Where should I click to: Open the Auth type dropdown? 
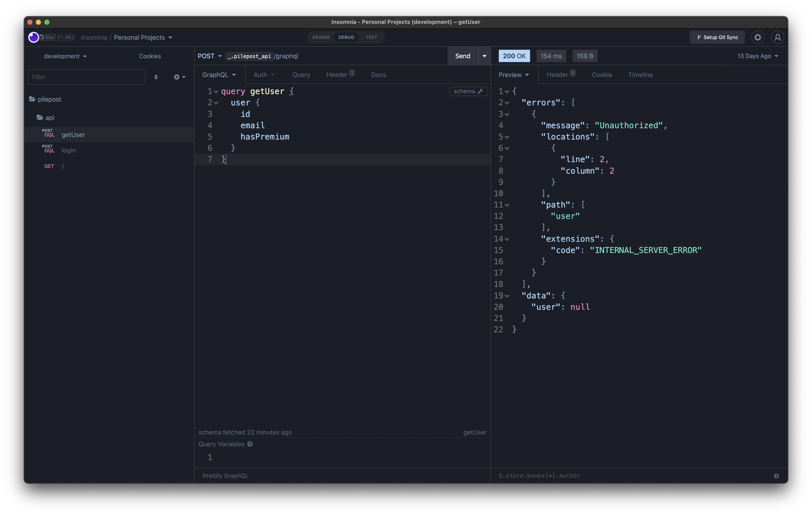tap(264, 75)
